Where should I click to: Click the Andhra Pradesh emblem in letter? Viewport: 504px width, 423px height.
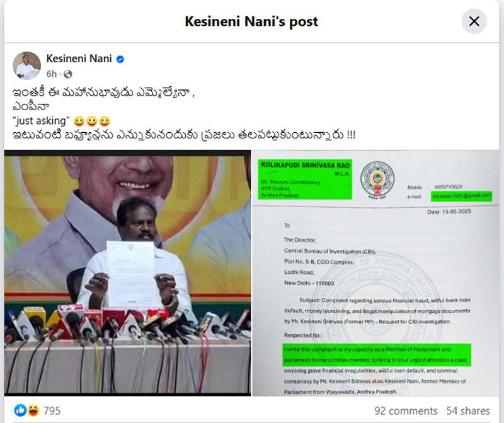(377, 180)
